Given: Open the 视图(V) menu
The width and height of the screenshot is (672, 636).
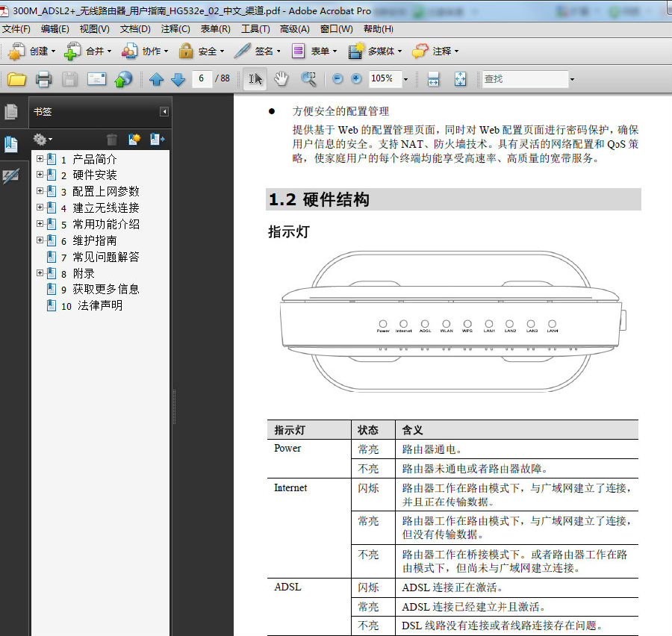Looking at the screenshot, I should [94, 29].
